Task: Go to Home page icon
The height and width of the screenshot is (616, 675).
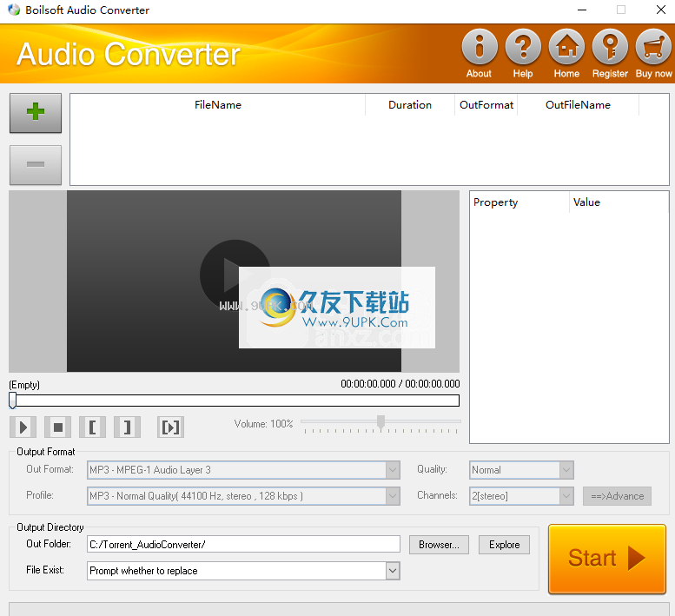Action: click(566, 47)
